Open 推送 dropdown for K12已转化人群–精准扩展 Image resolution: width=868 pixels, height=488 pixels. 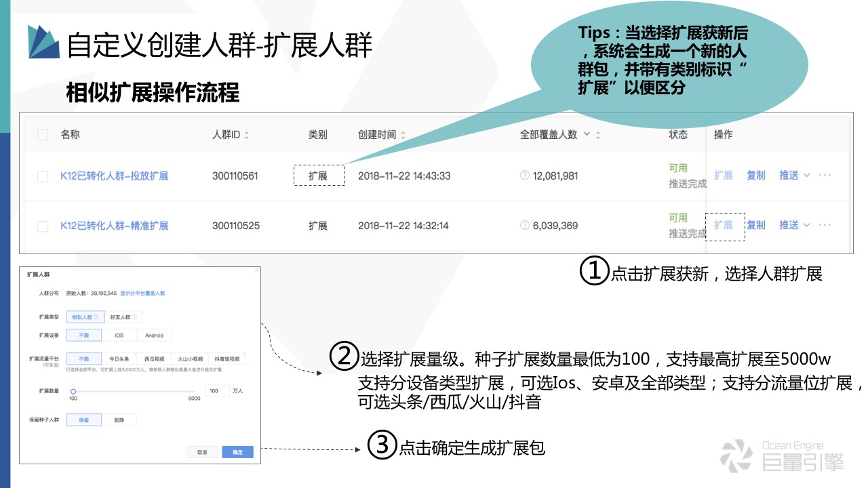click(794, 225)
